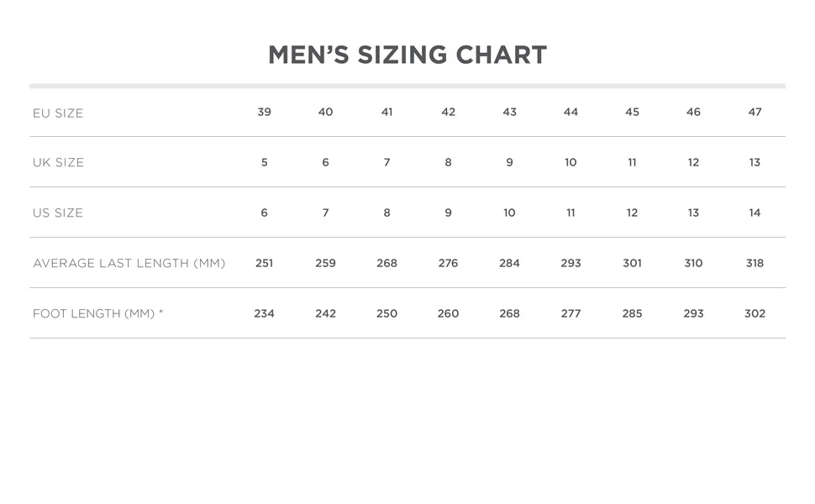Click UK size 5 value

point(264,163)
